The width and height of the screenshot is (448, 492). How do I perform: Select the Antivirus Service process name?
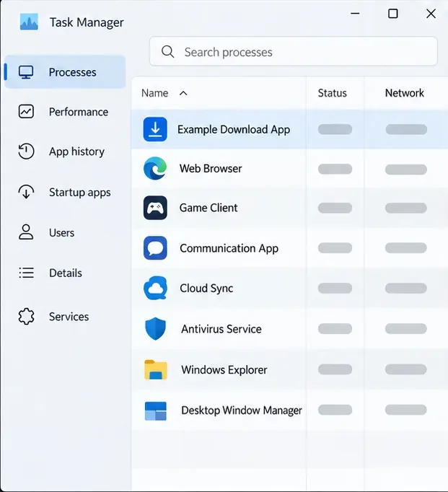click(x=221, y=329)
